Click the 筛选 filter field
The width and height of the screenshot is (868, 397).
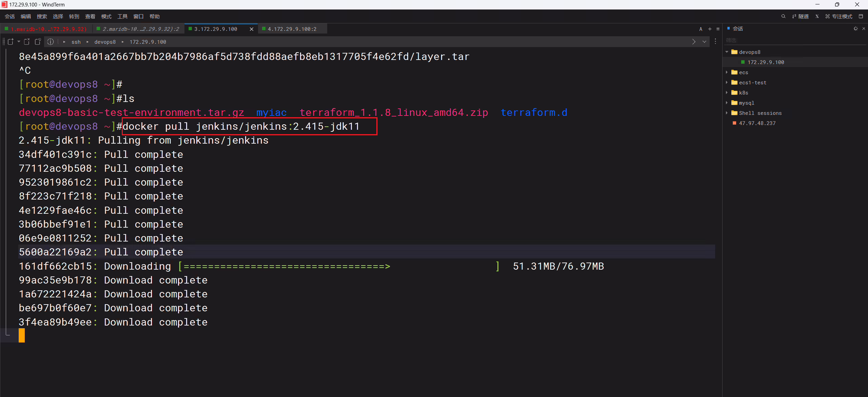point(793,40)
